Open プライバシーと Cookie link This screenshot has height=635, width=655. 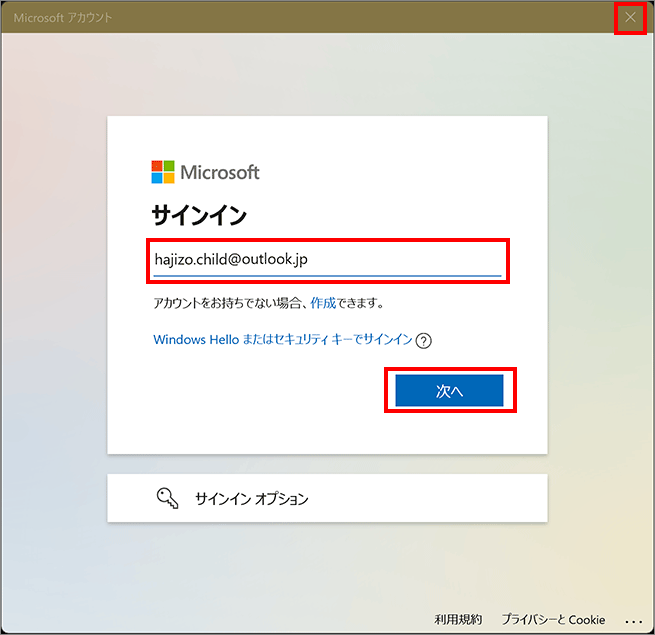pyautogui.click(x=553, y=619)
